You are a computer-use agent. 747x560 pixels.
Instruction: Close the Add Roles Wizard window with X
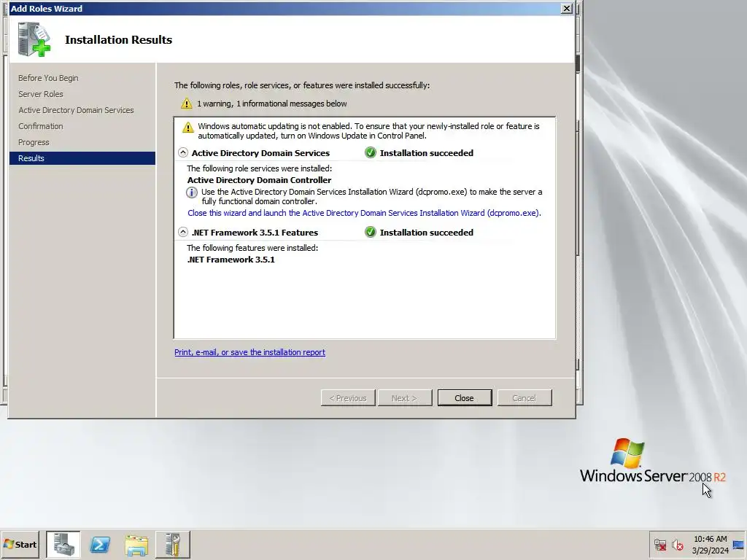tap(566, 9)
